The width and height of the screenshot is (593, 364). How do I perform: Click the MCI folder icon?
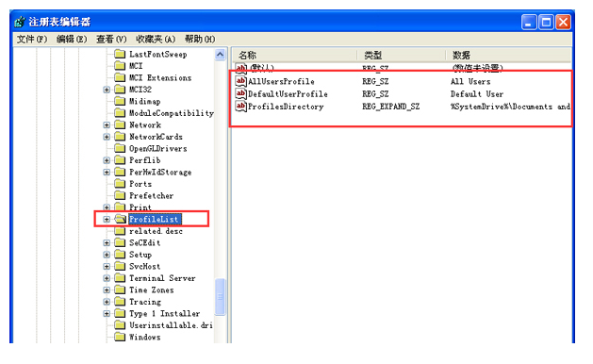(x=120, y=66)
